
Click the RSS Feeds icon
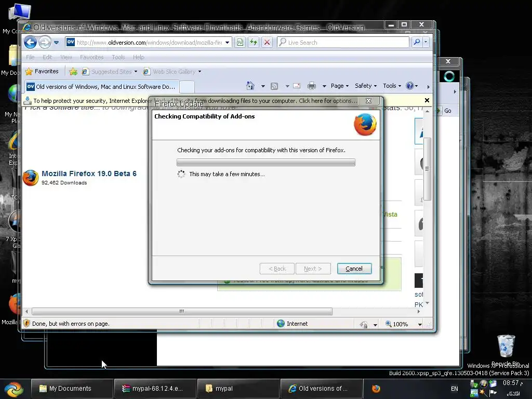pos(274,86)
